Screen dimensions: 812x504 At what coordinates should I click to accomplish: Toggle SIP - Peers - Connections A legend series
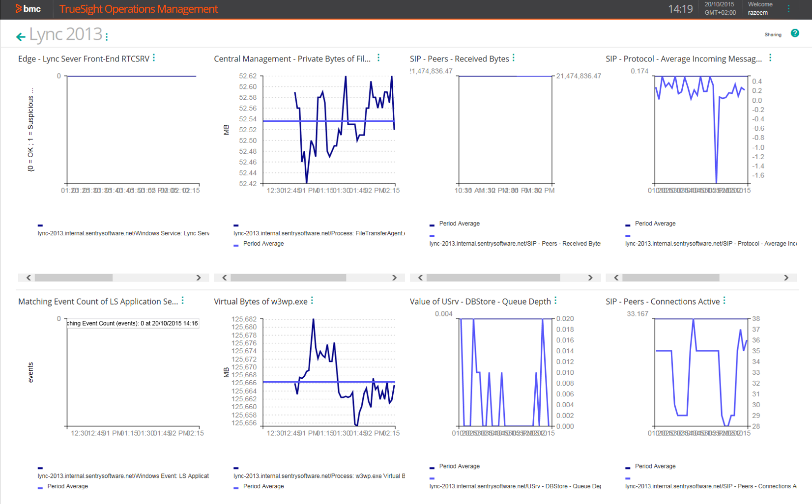coord(711,486)
